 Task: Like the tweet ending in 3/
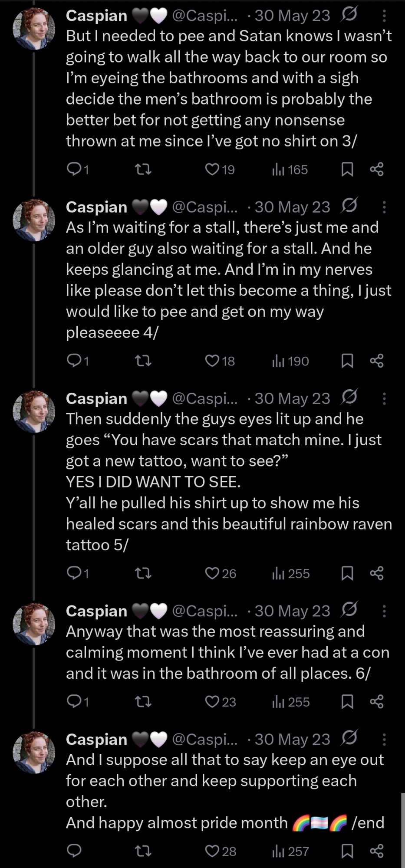tap(212, 169)
